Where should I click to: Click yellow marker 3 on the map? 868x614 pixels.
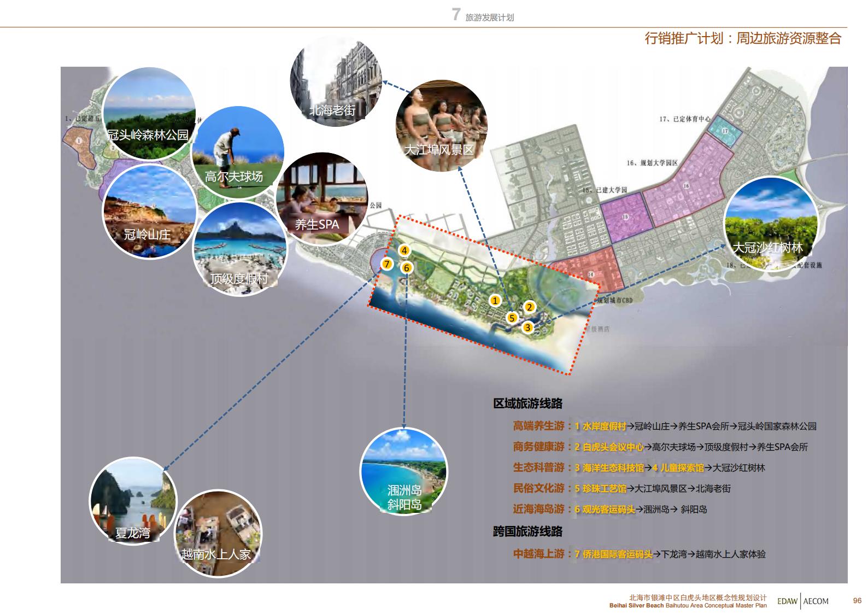(527, 328)
